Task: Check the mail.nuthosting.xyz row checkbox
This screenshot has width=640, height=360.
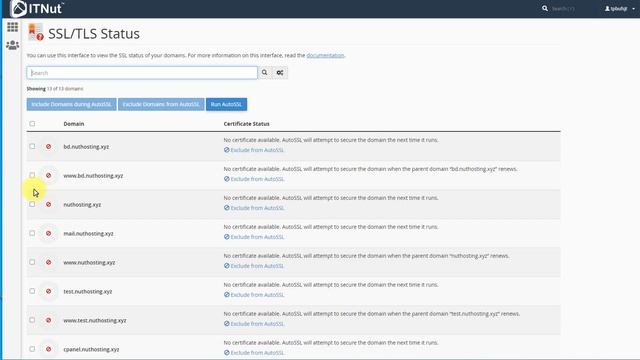Action: (32, 233)
